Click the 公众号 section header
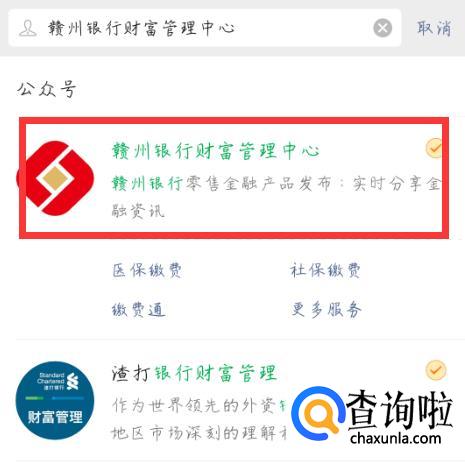The image size is (465, 469). click(47, 89)
